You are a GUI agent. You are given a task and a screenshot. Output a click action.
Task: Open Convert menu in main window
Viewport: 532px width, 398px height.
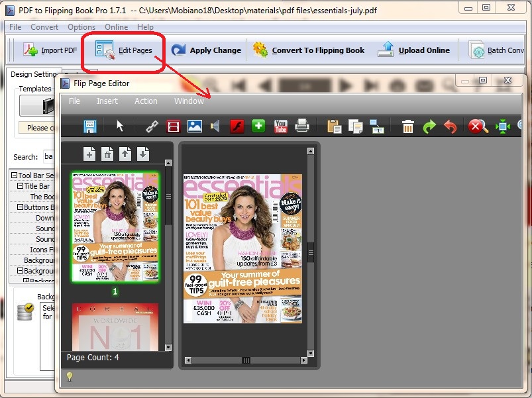(x=44, y=27)
